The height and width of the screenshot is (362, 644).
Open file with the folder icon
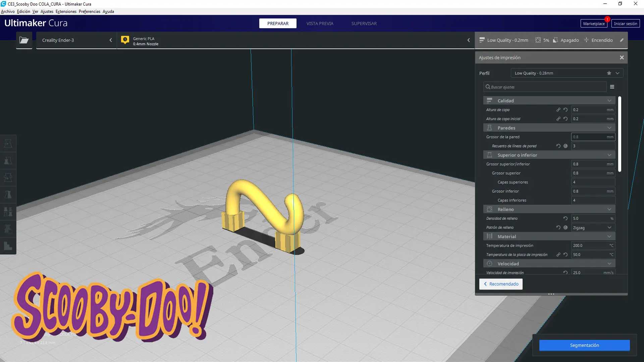[x=24, y=40]
